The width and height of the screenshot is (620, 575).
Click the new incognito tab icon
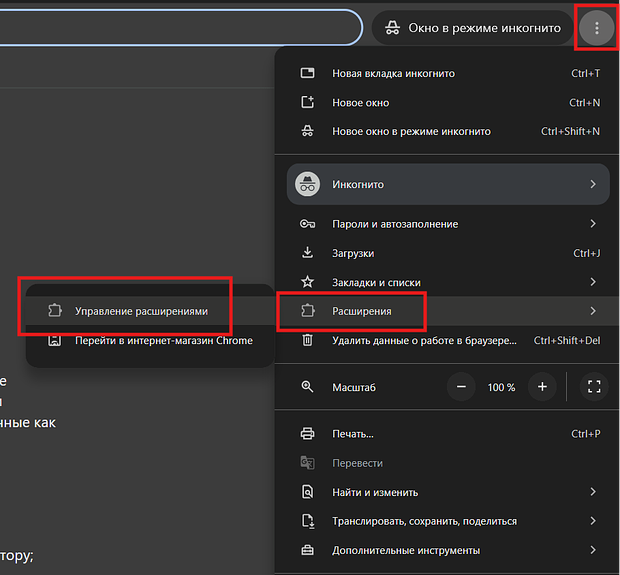tap(307, 73)
